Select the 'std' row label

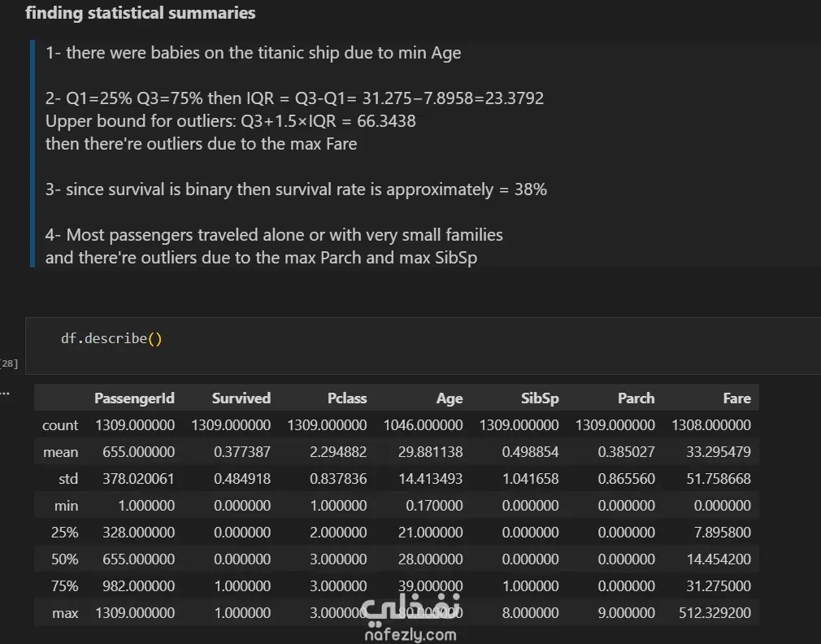coord(67,479)
